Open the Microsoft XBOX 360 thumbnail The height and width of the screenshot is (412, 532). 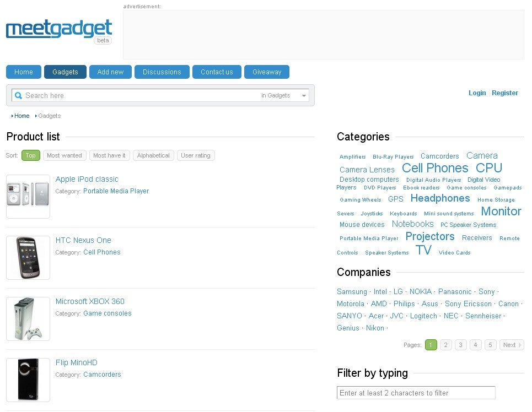coord(28,319)
